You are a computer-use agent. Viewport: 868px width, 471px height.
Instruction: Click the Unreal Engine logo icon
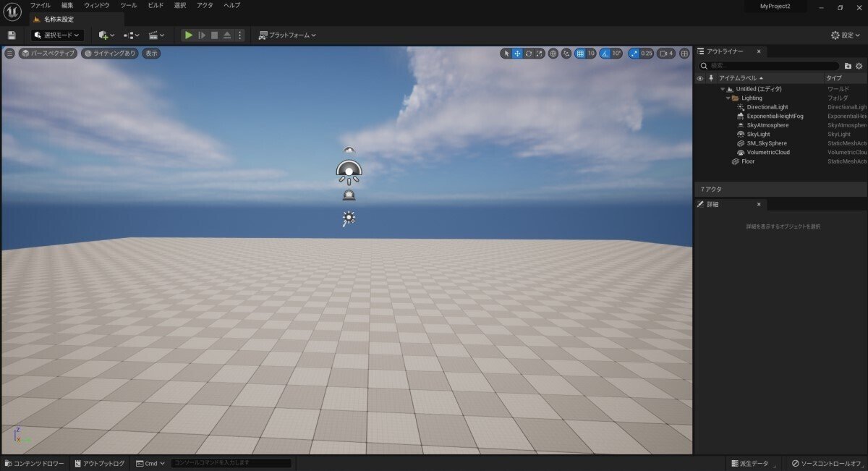pos(12,12)
